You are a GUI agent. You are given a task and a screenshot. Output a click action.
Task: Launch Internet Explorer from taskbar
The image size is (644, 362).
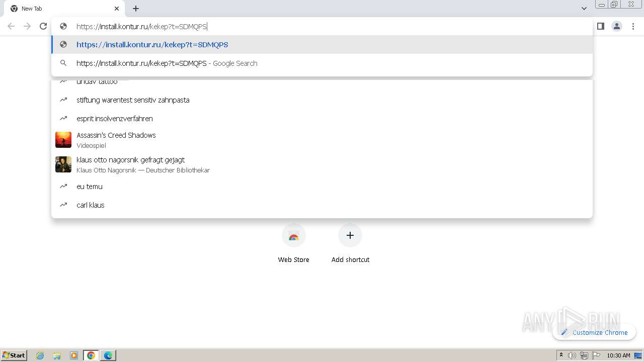tap(40, 355)
